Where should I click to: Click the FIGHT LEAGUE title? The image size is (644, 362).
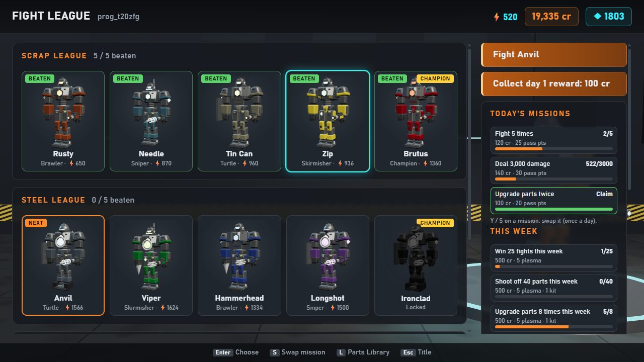click(x=51, y=16)
